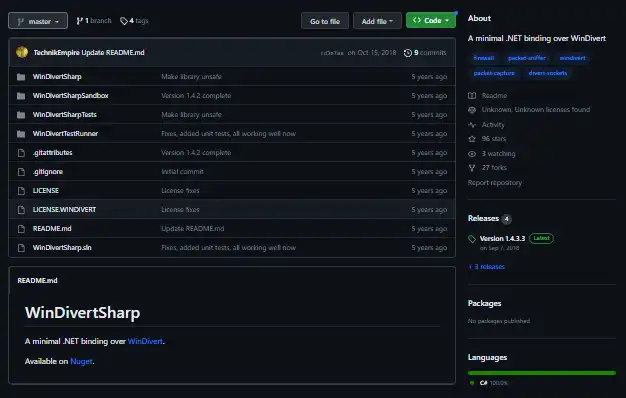Open the master branch dropdown
This screenshot has height=398, width=626.
tap(38, 21)
